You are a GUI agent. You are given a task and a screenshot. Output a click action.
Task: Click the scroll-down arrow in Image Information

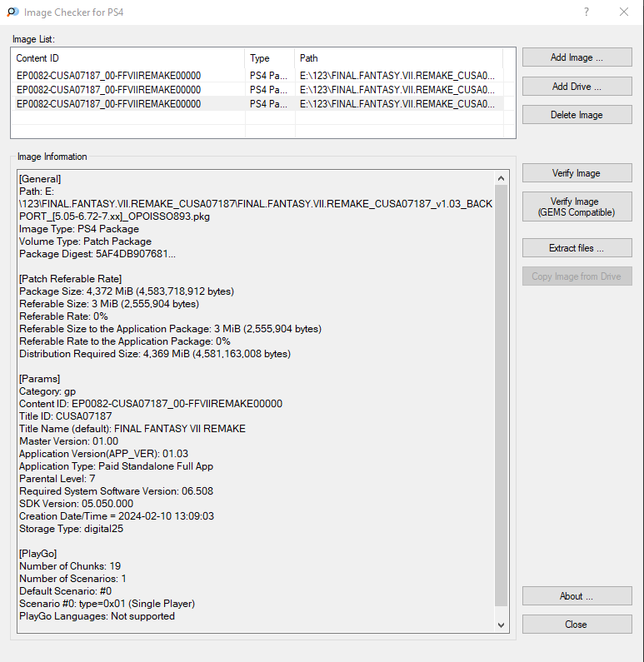[x=502, y=625]
